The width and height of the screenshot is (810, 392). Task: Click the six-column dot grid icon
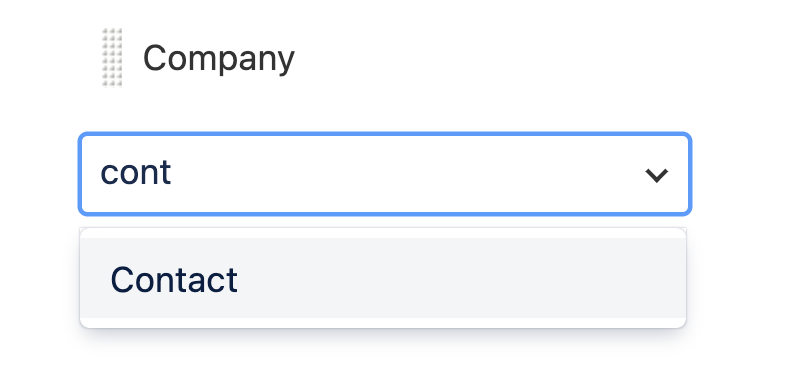pos(112,57)
